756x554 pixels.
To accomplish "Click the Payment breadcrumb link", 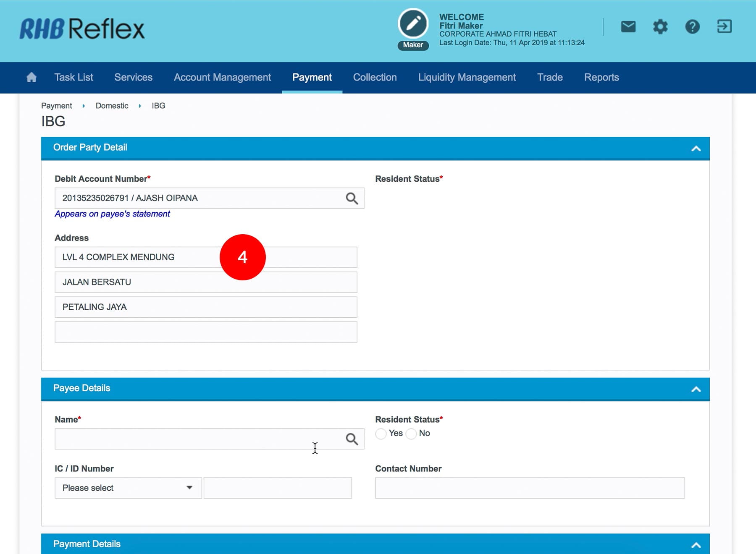I will click(x=57, y=106).
